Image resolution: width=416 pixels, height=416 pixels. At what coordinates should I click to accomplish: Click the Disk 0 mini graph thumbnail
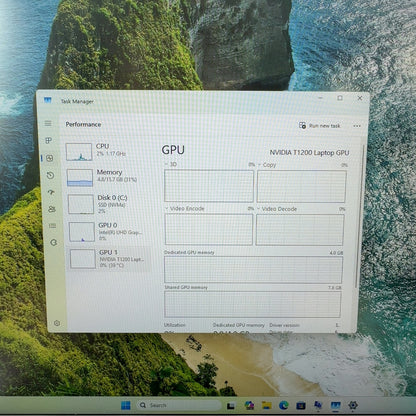81,204
